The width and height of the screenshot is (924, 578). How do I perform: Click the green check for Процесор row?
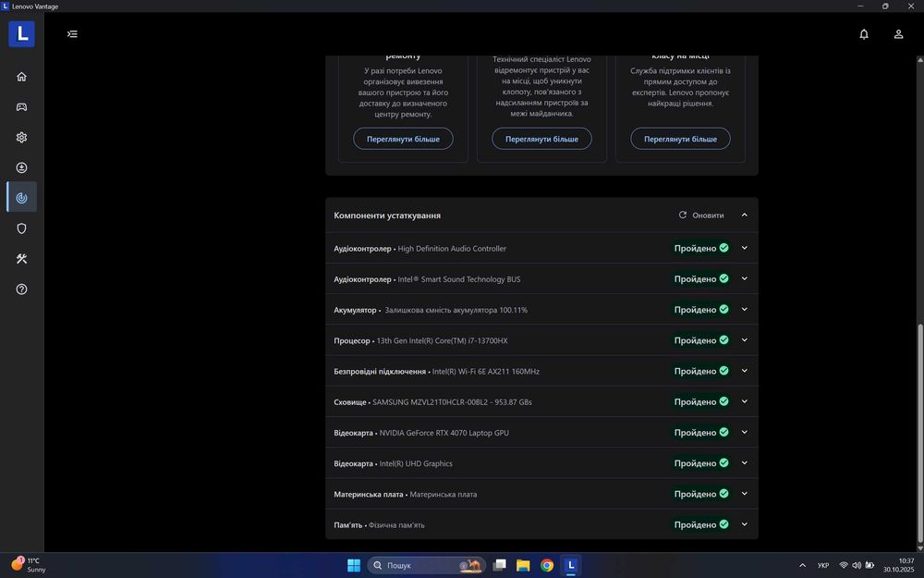pyautogui.click(x=723, y=339)
